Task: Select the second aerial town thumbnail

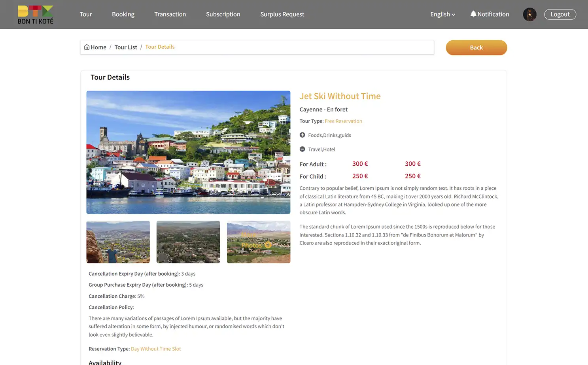Action: tap(188, 242)
